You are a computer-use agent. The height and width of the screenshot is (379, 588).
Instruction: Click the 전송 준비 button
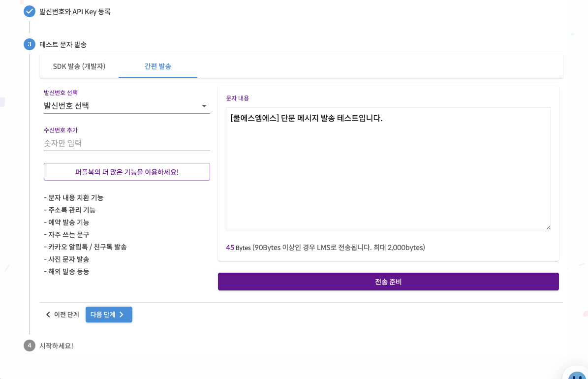388,282
